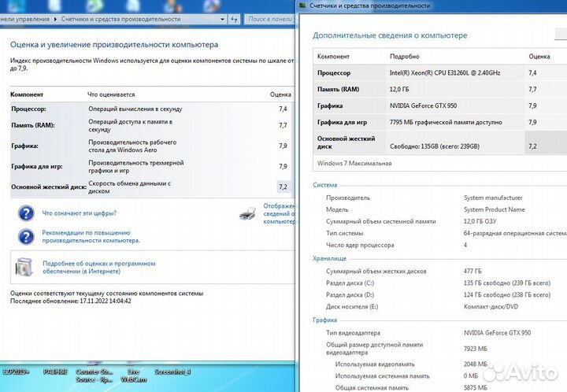Open 'Рекомендации по повышению производительности компьютера' link
Screen dimensions: 567x392
(x=91, y=236)
